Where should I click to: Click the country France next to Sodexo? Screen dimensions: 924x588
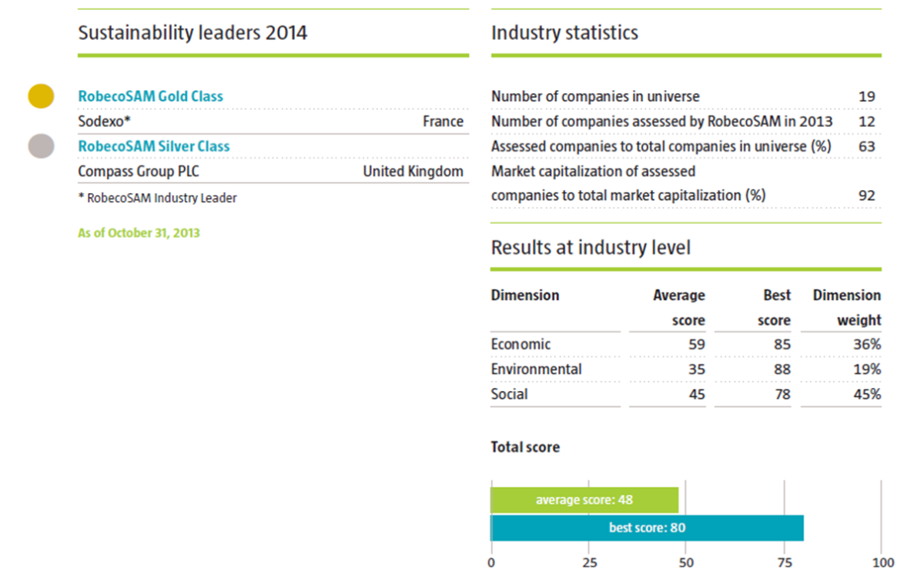(x=443, y=121)
